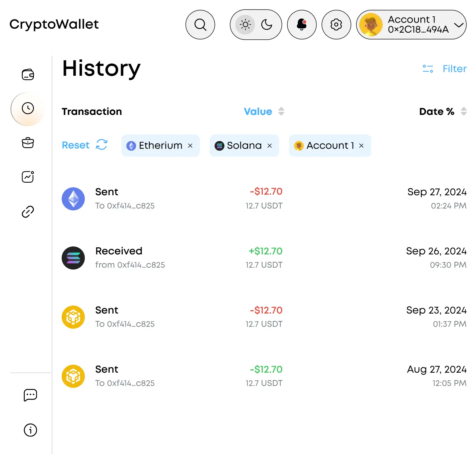The height and width of the screenshot is (454, 476).
Task: Click the 09:30 PM timestamp
Action: click(448, 265)
